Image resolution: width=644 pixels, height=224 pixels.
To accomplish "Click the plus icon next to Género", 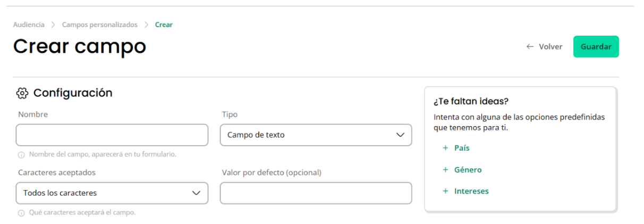I will click(x=445, y=170).
